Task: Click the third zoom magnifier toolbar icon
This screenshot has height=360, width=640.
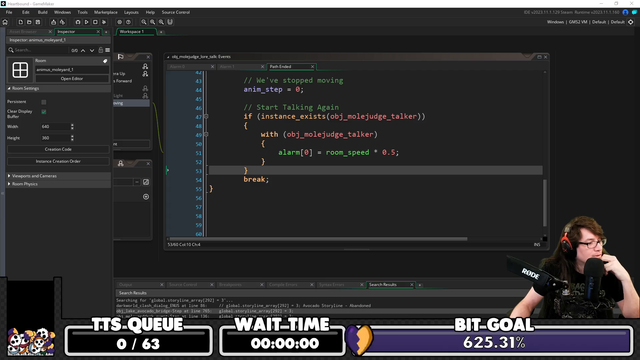Action: point(161,22)
